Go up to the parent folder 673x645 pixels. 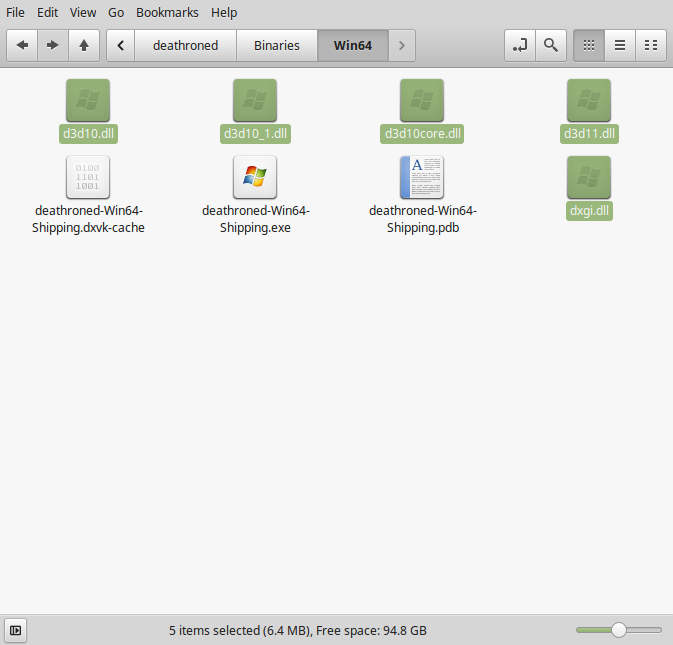(84, 45)
